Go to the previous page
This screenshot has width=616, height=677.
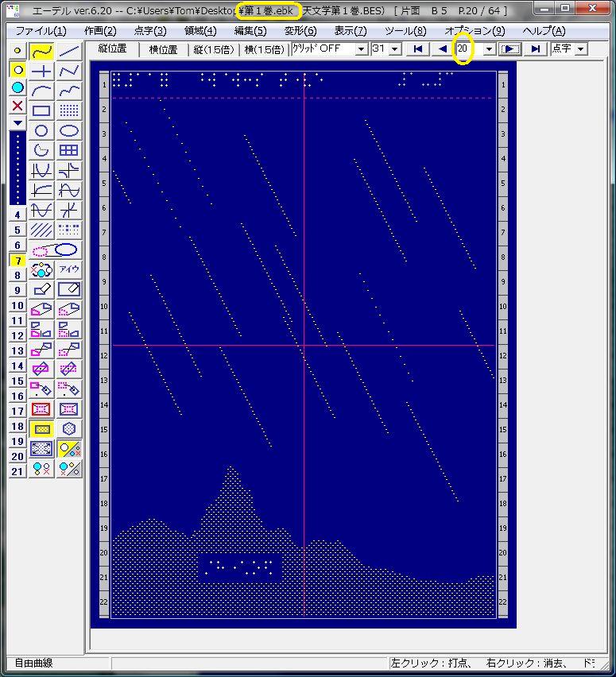441,49
